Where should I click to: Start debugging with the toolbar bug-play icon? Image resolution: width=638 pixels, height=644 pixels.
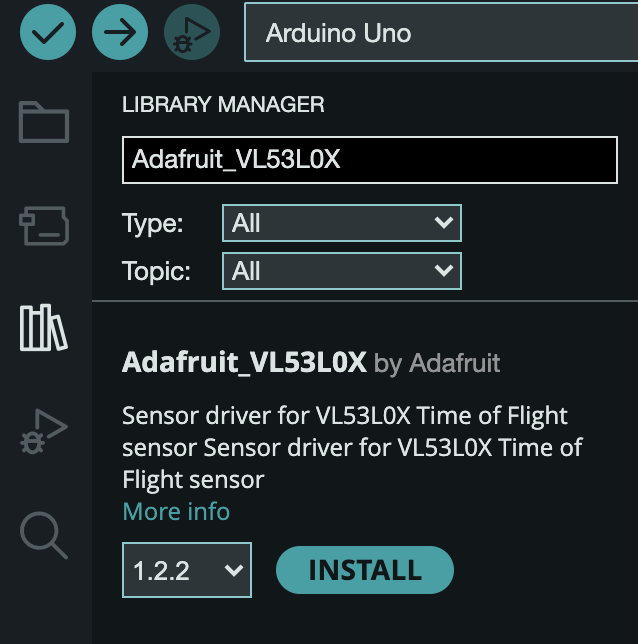point(192,32)
